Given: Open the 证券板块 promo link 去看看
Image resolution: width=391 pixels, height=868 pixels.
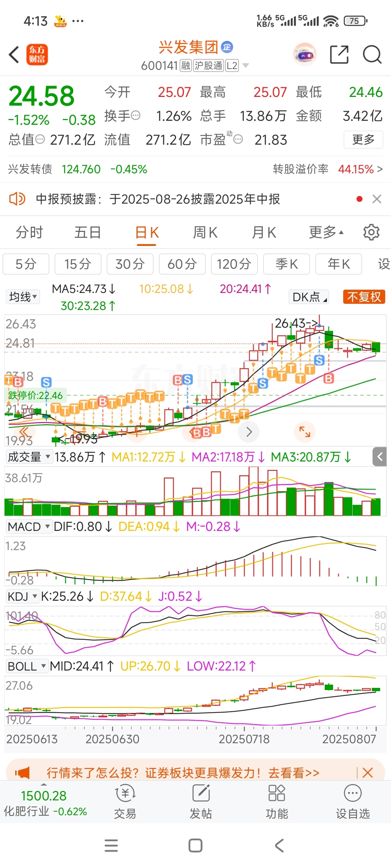Looking at the screenshot, I should pos(294,773).
